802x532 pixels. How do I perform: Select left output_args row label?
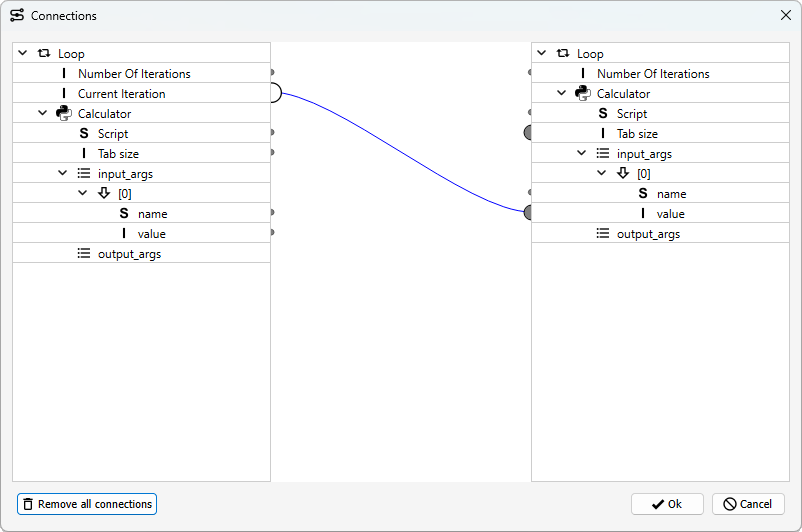pos(129,254)
